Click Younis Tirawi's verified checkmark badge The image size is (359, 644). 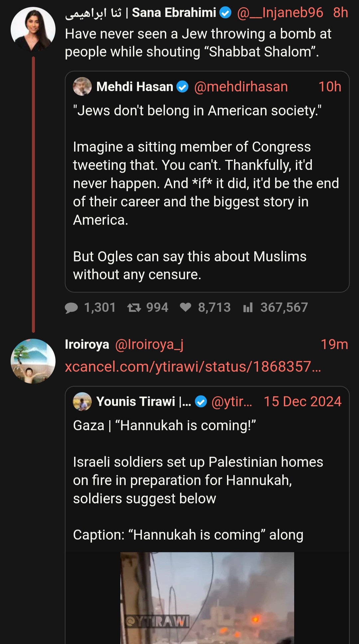tap(201, 402)
